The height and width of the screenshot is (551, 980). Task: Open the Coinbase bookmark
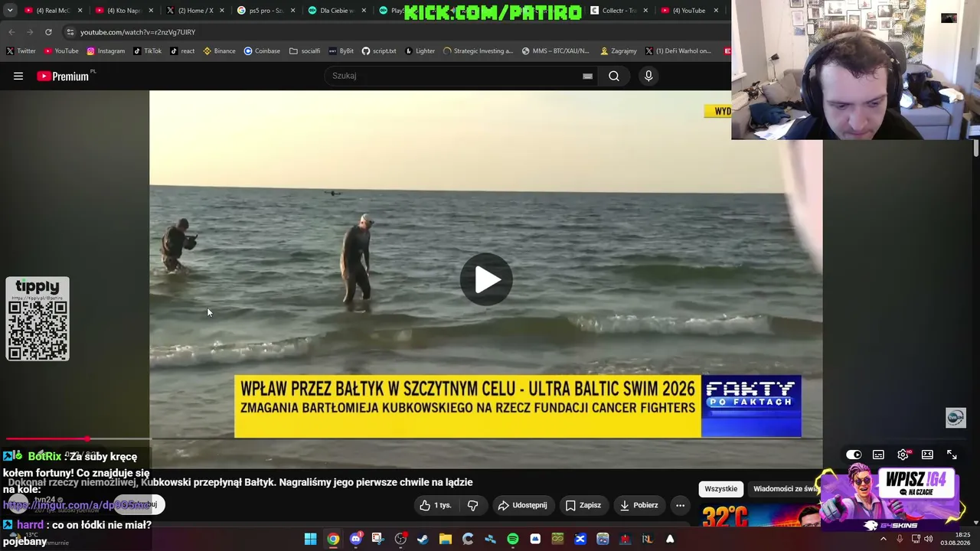pyautogui.click(x=262, y=51)
